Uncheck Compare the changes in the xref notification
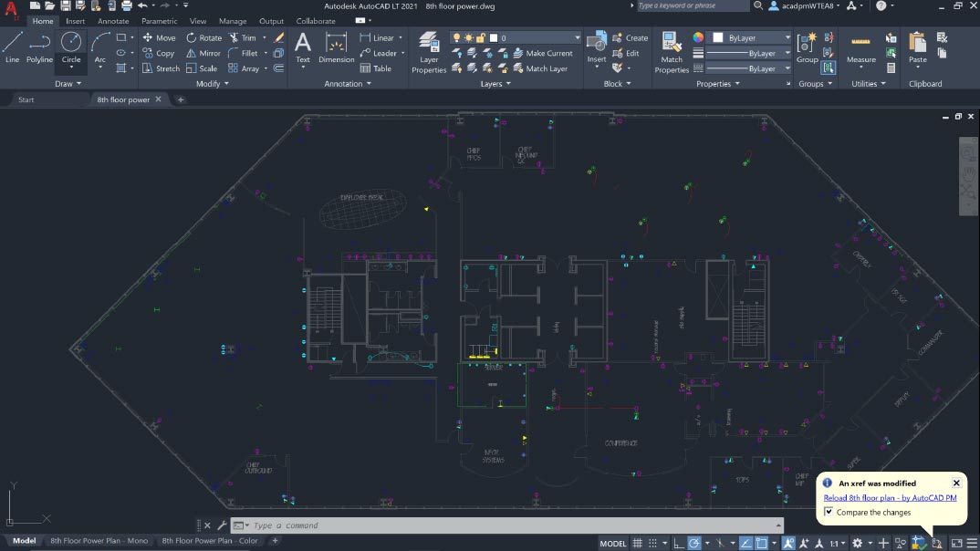Viewport: 980px width, 551px height. [828, 513]
